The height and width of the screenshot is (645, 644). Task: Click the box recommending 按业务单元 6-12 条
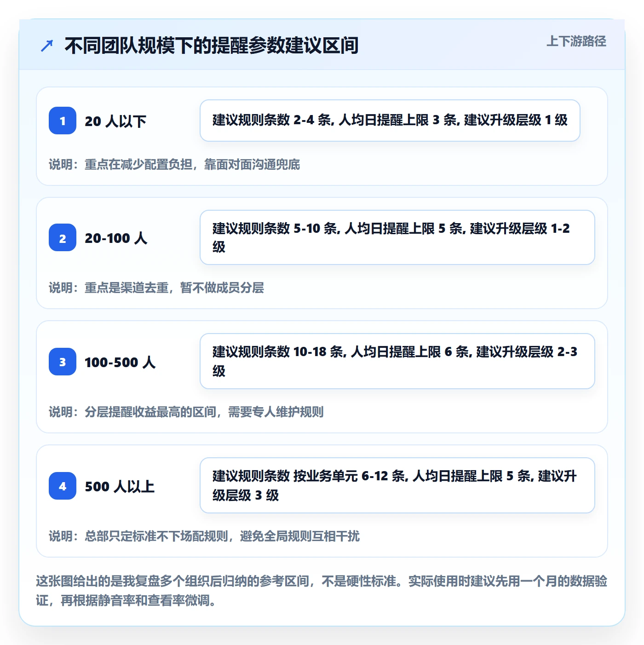[397, 485]
